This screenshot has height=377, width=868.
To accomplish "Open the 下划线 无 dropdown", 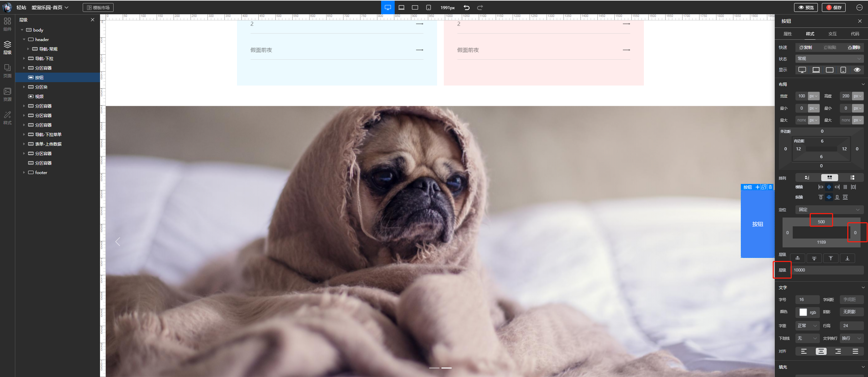I will tap(807, 338).
